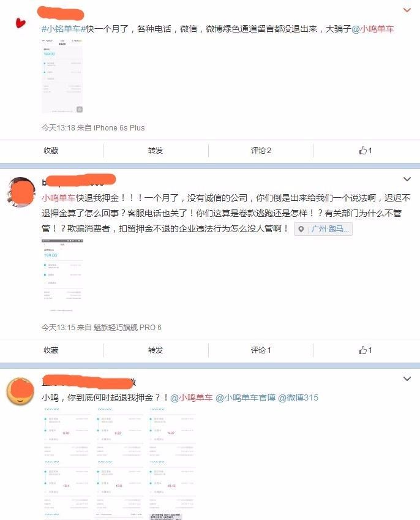Open @小鸣单车 mention in first post

click(373, 29)
